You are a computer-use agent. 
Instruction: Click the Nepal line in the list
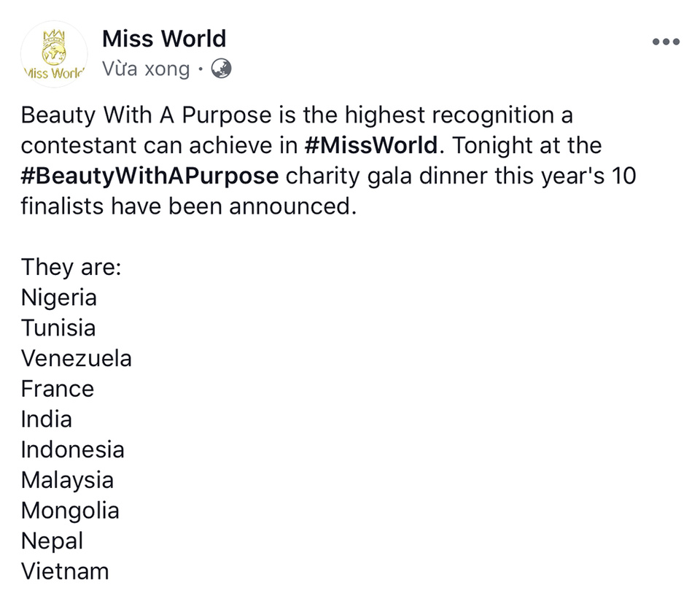coord(52,541)
